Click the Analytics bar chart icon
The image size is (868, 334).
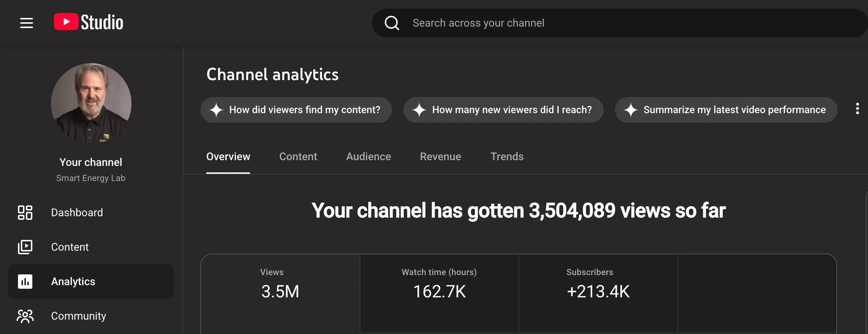coord(25,282)
